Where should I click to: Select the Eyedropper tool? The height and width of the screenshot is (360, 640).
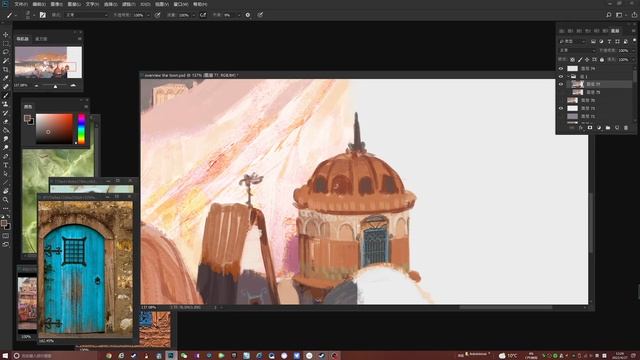click(x=6, y=78)
